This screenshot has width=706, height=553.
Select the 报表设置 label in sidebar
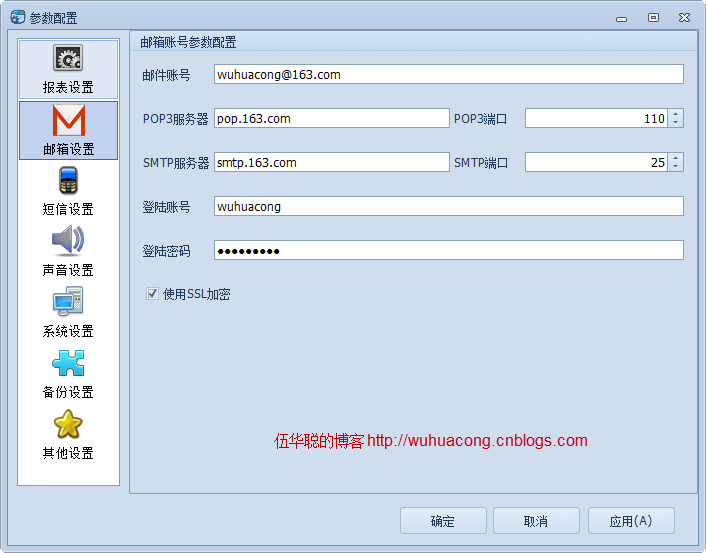(68, 87)
